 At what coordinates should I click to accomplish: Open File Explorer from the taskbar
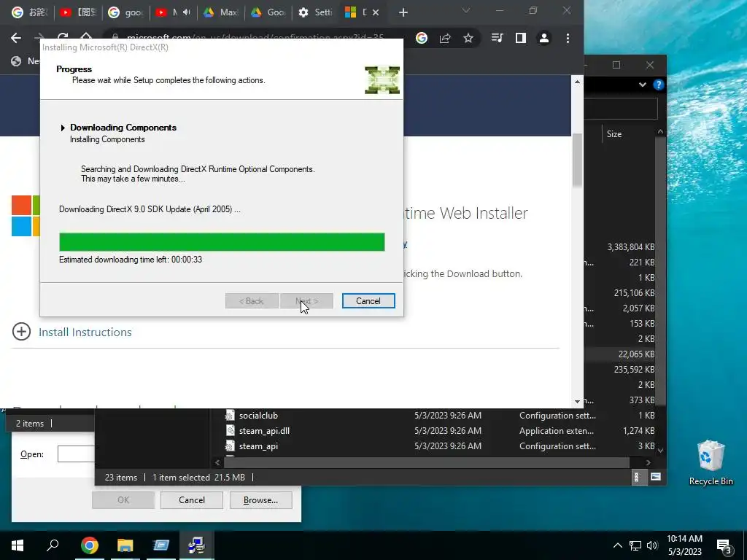(125, 545)
